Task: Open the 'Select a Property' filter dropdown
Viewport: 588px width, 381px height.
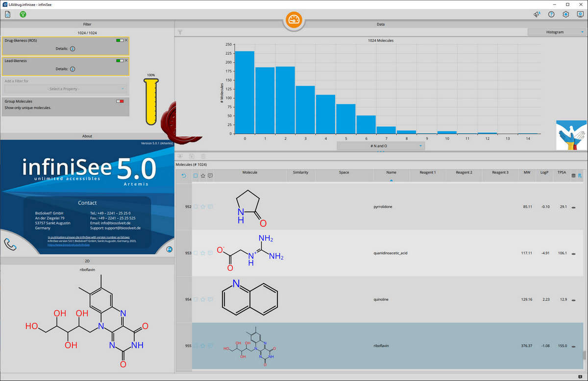Action: click(x=65, y=89)
